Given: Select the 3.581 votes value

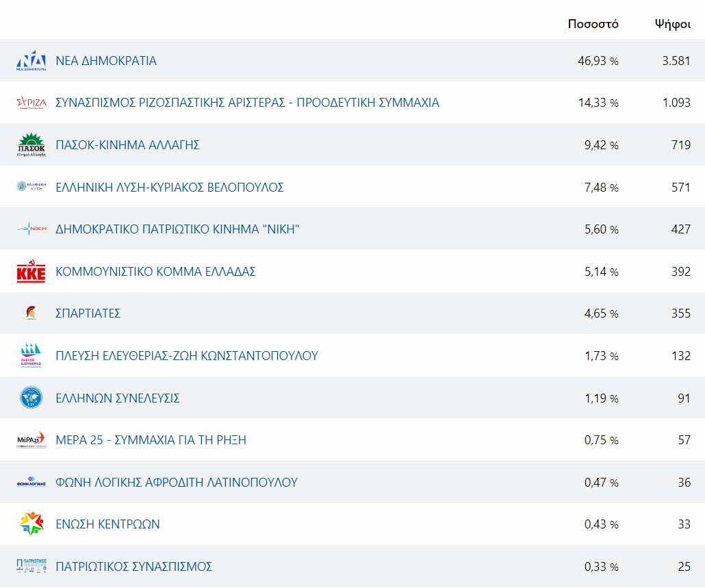Looking at the screenshot, I should pyautogui.click(x=676, y=61).
